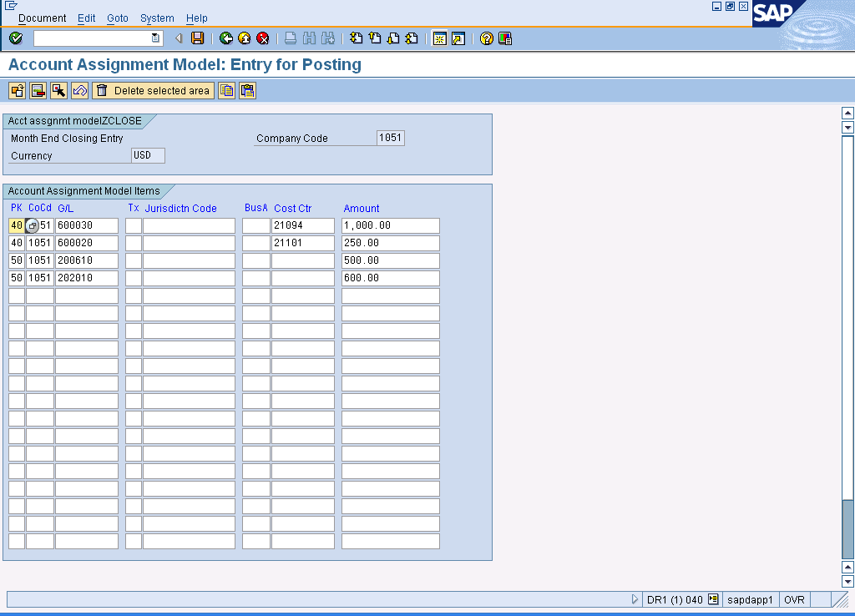This screenshot has height=616, width=855.
Task: Click the paste clipboard icon
Action: (247, 90)
